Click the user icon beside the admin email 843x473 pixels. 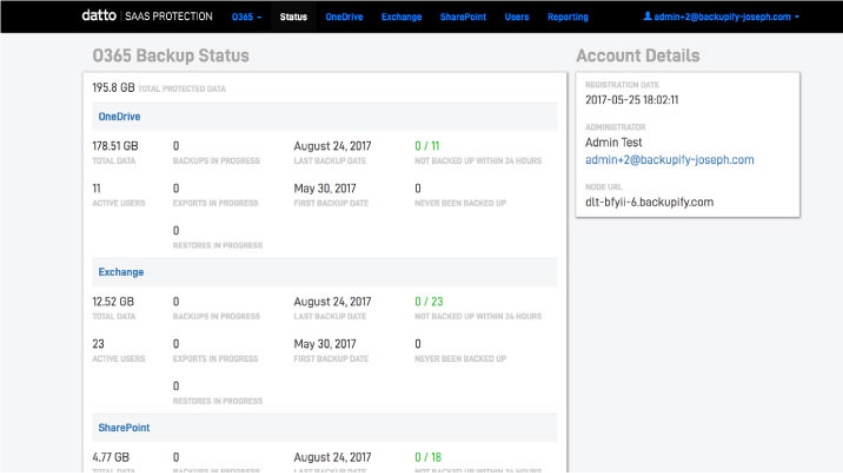(647, 16)
